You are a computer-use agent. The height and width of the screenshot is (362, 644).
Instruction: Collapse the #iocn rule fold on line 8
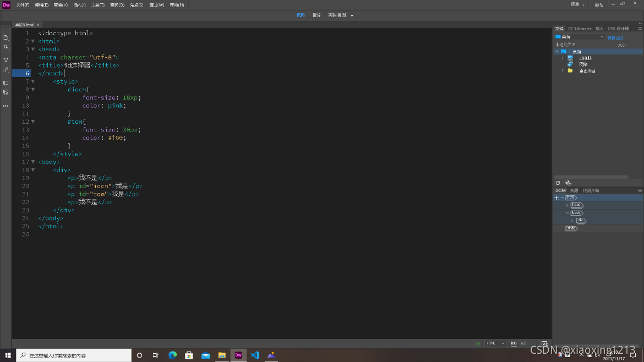[x=33, y=90]
